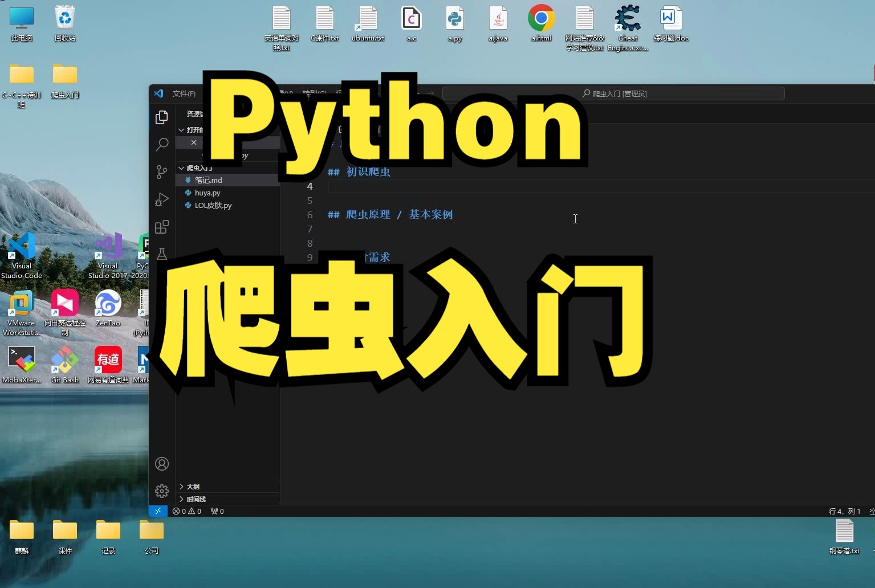Select 钢琴谱.txt desktop file

point(845,537)
